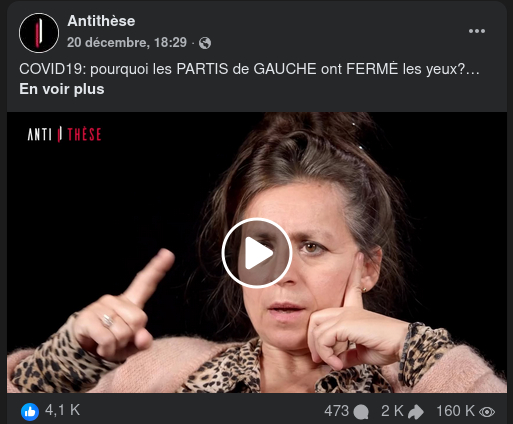Image resolution: width=513 pixels, height=424 pixels.
Task: Open the three-dot post options menu
Action: click(477, 31)
